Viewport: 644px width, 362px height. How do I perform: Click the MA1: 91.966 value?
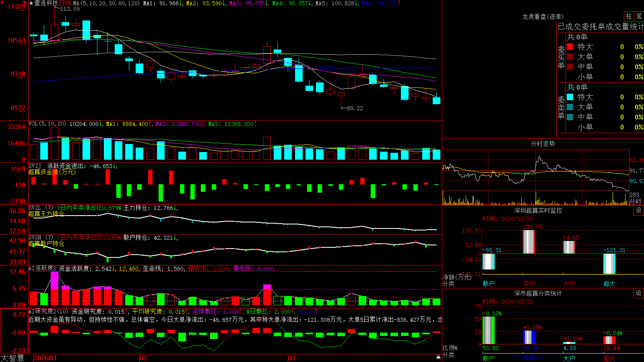click(161, 3)
